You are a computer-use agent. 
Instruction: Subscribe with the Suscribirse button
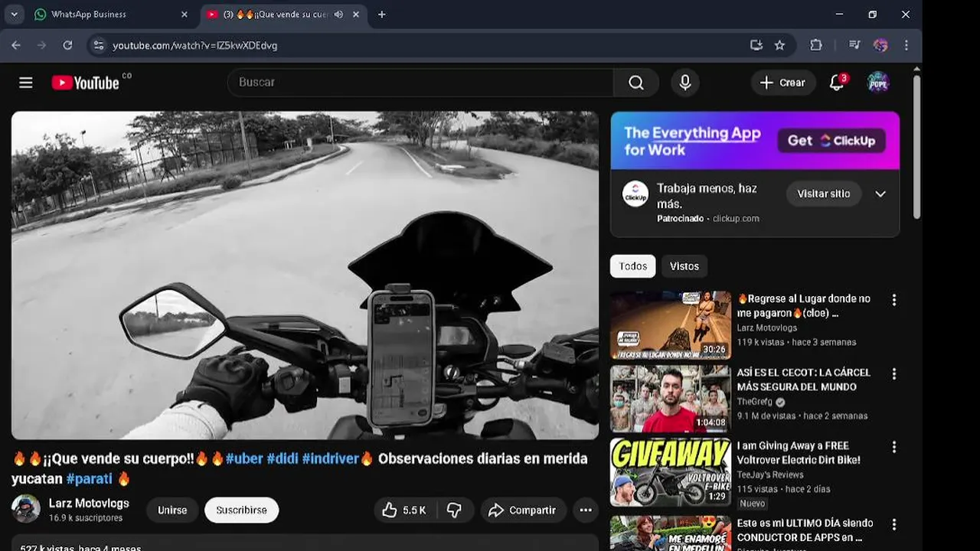click(241, 510)
